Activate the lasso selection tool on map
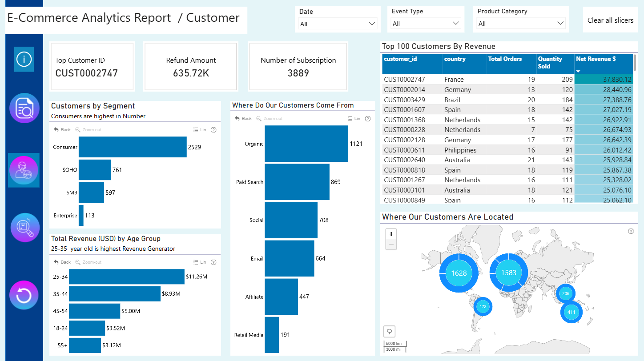The width and height of the screenshot is (644, 361). 389,331
